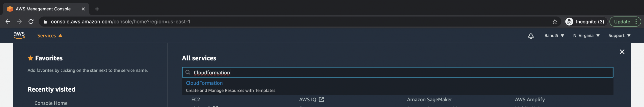Collapse the Services dropdown menu
This screenshot has width=644, height=107.
pyautogui.click(x=50, y=36)
